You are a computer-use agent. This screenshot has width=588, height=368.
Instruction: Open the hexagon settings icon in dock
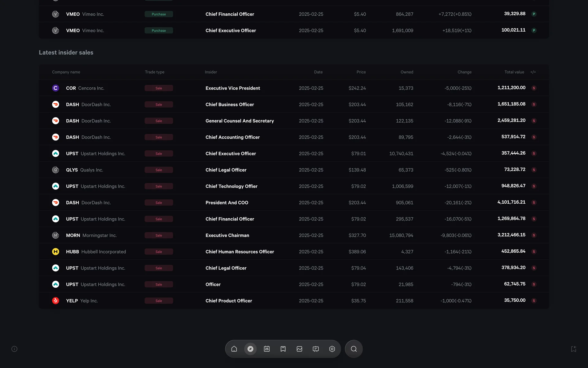pyautogui.click(x=332, y=349)
